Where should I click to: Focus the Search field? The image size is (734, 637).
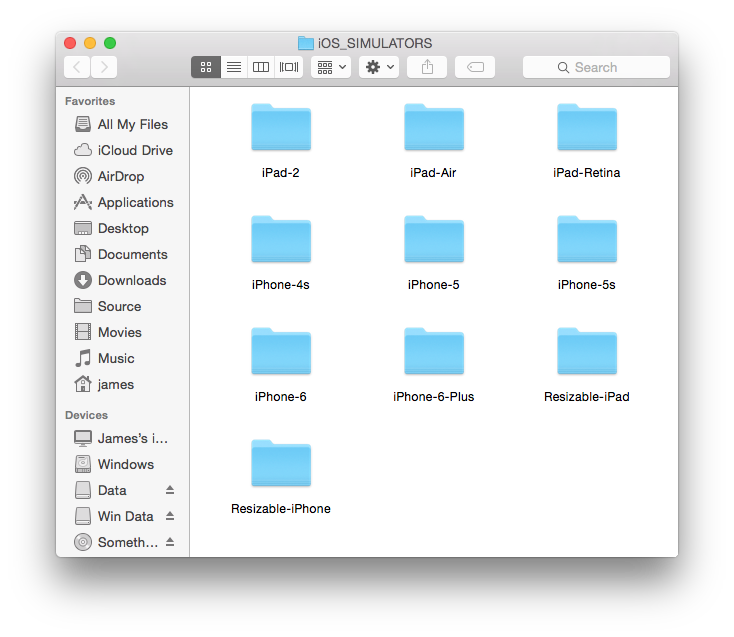click(x=596, y=67)
